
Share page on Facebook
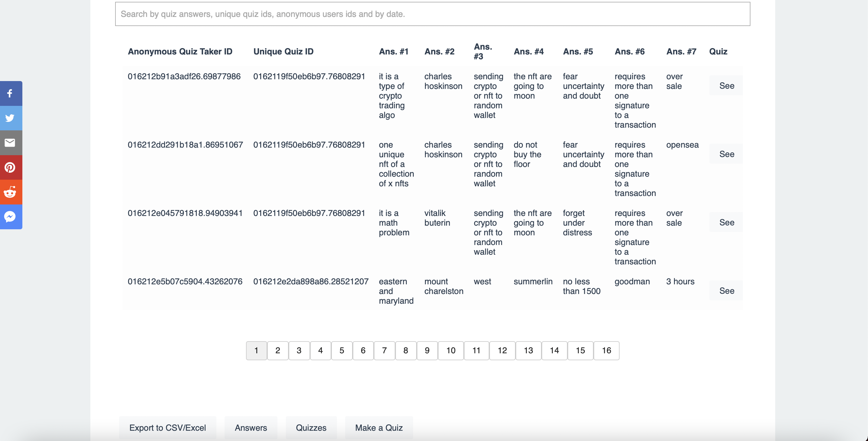pyautogui.click(x=10, y=93)
